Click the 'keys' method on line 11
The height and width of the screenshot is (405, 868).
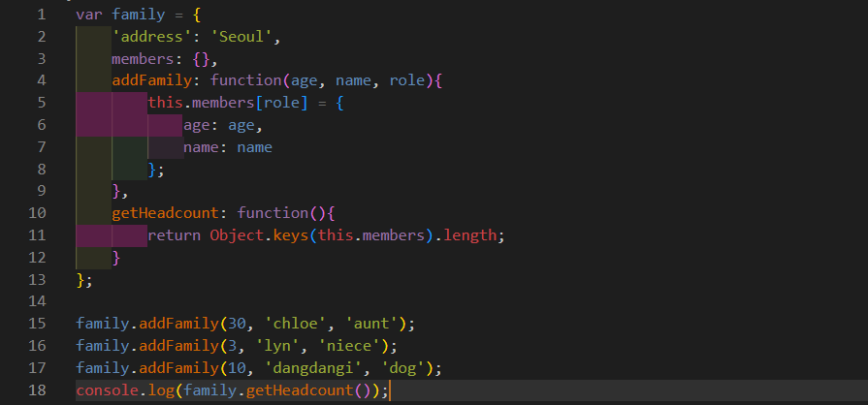coord(291,235)
